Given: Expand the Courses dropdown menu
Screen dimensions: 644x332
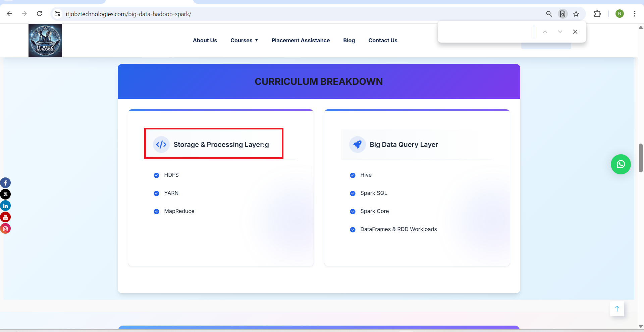Looking at the screenshot, I should [244, 40].
